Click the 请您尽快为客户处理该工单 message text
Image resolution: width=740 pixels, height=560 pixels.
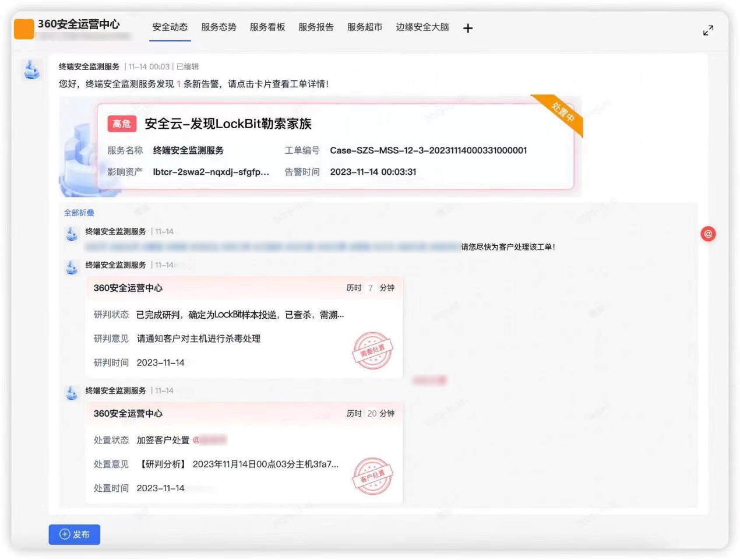(508, 247)
